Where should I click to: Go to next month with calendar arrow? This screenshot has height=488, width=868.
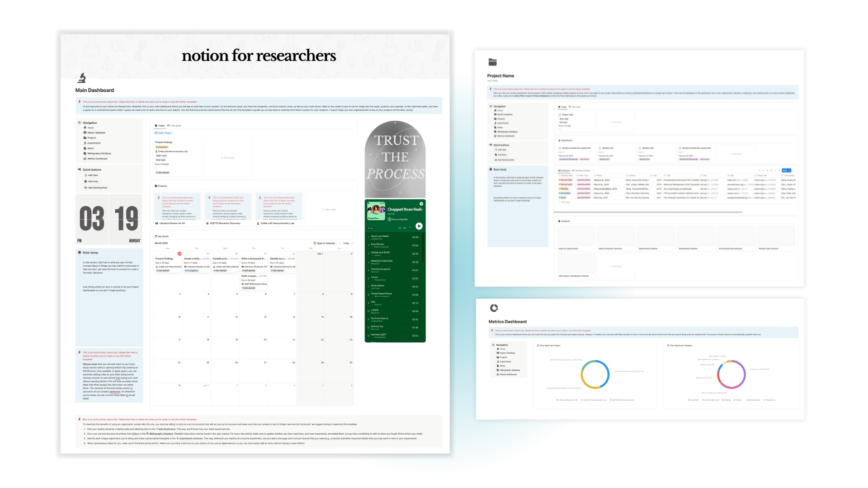pos(352,243)
